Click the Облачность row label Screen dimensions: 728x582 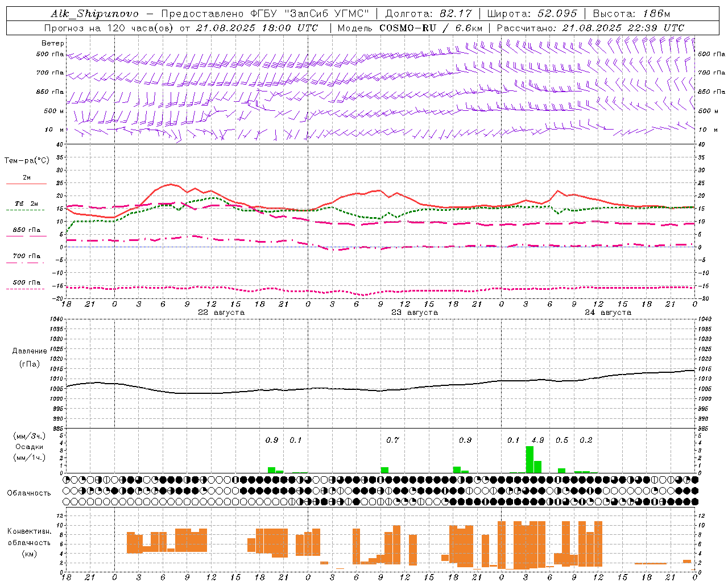29,493
